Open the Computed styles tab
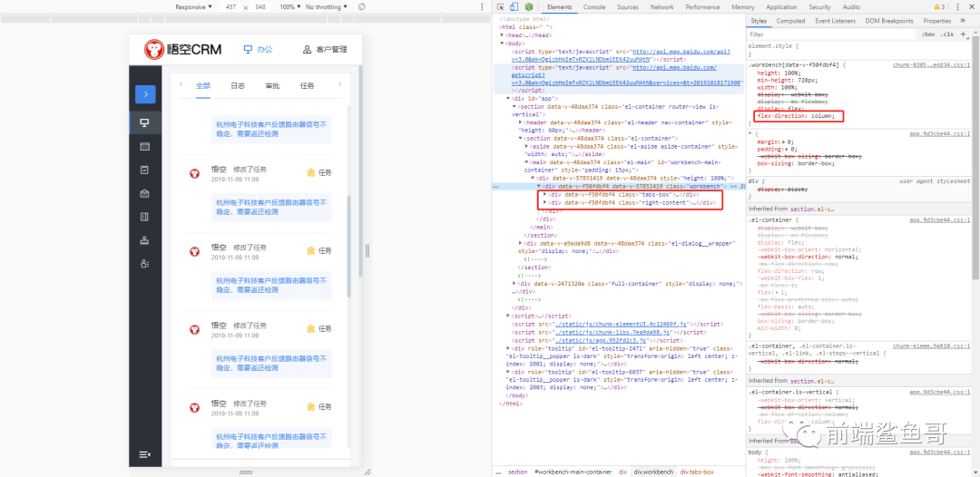The width and height of the screenshot is (980, 477). point(789,20)
